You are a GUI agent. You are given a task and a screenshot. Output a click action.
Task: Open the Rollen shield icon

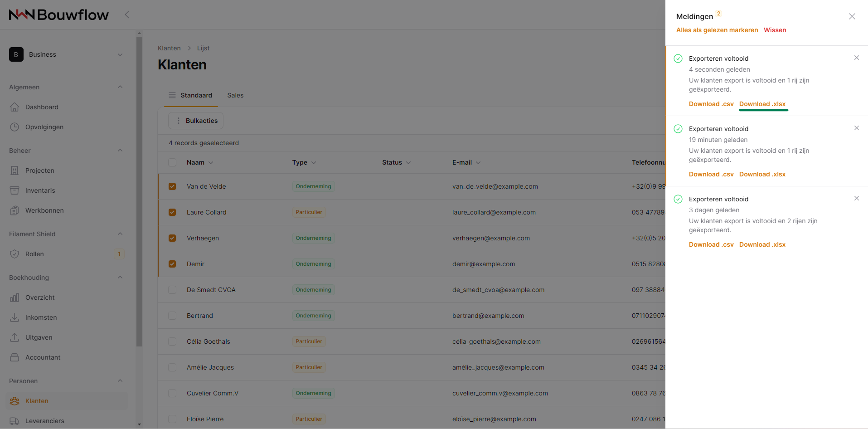15,254
